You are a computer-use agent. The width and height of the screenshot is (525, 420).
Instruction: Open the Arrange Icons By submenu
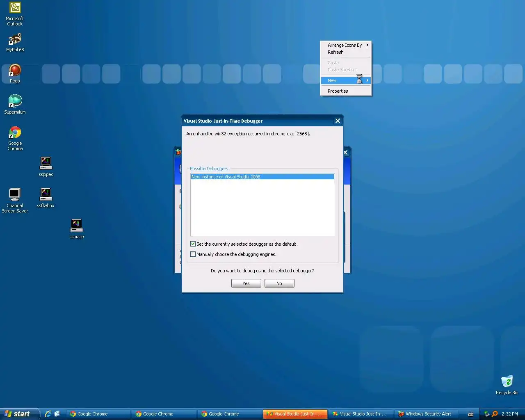click(x=346, y=45)
